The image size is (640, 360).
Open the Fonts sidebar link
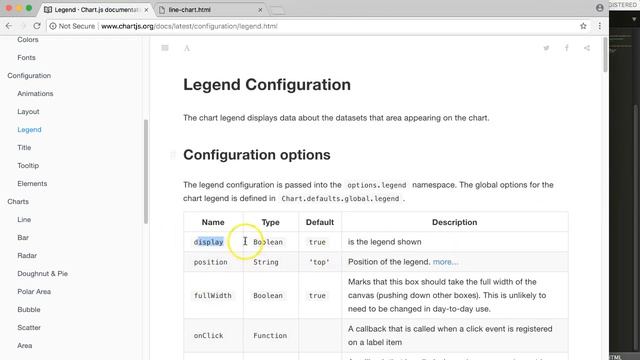click(26, 58)
